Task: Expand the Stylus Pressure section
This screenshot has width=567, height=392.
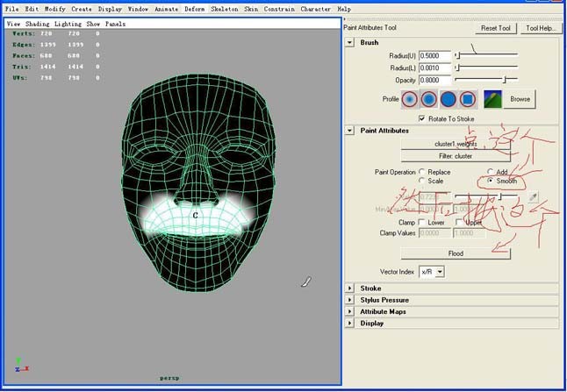Action: 349,300
